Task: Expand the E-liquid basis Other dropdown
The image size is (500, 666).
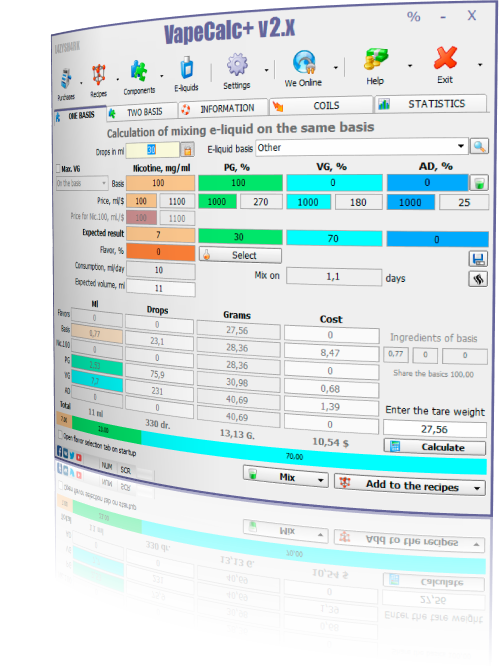Action: click(460, 146)
